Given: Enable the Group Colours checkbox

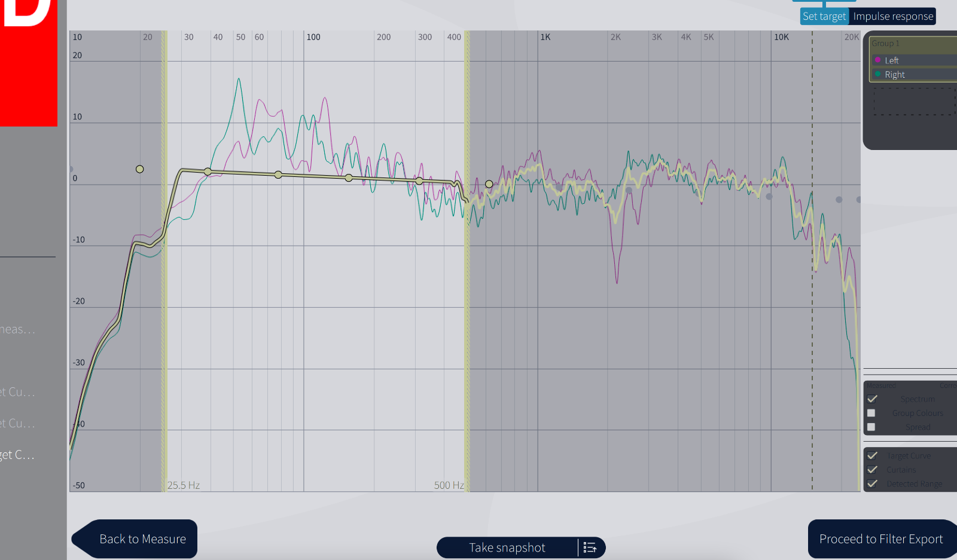Looking at the screenshot, I should tap(871, 413).
